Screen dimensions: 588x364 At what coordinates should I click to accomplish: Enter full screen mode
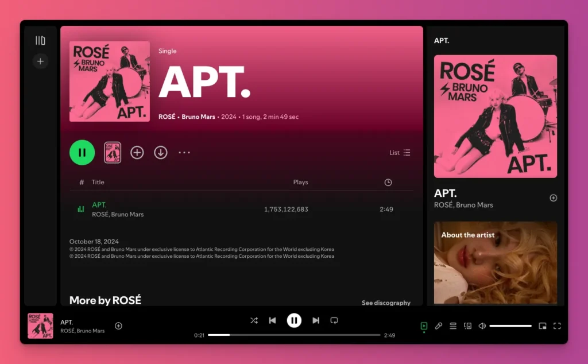557,326
